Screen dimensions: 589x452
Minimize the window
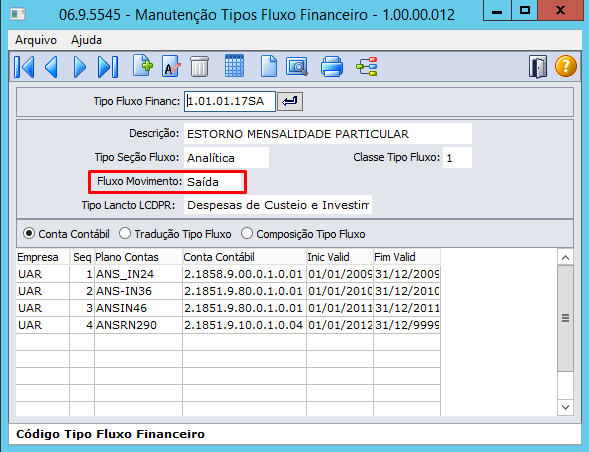coord(497,11)
